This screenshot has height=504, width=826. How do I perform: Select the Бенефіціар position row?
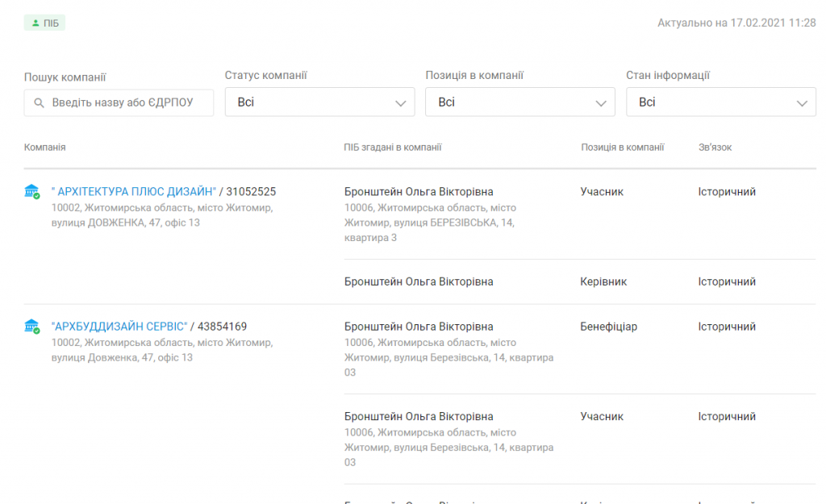click(x=608, y=327)
